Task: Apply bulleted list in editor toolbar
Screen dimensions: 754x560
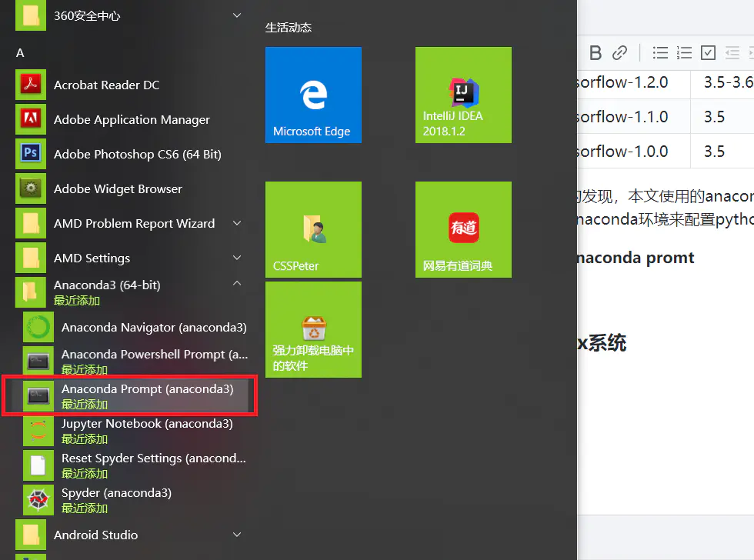Action: [x=660, y=52]
